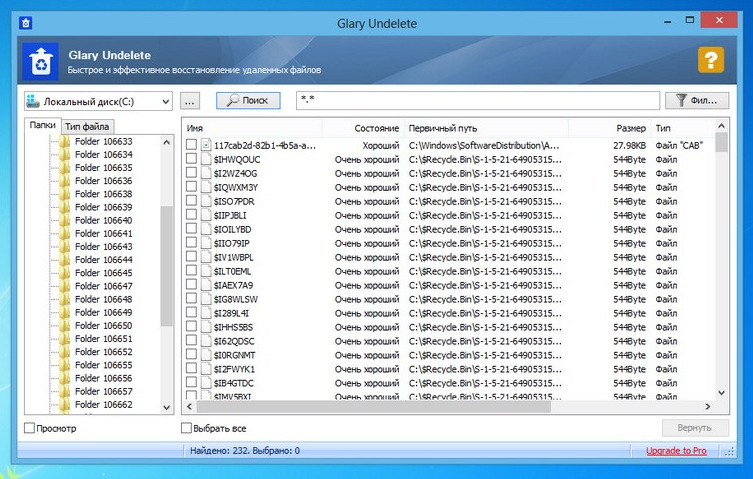
Task: Select Folder 106652 in the tree
Action: click(x=103, y=352)
